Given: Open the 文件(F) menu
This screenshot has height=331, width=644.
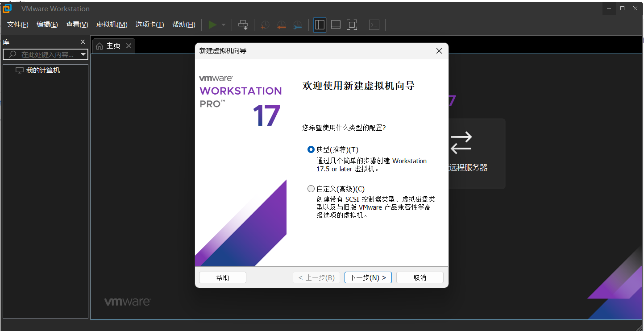Looking at the screenshot, I should (x=18, y=25).
